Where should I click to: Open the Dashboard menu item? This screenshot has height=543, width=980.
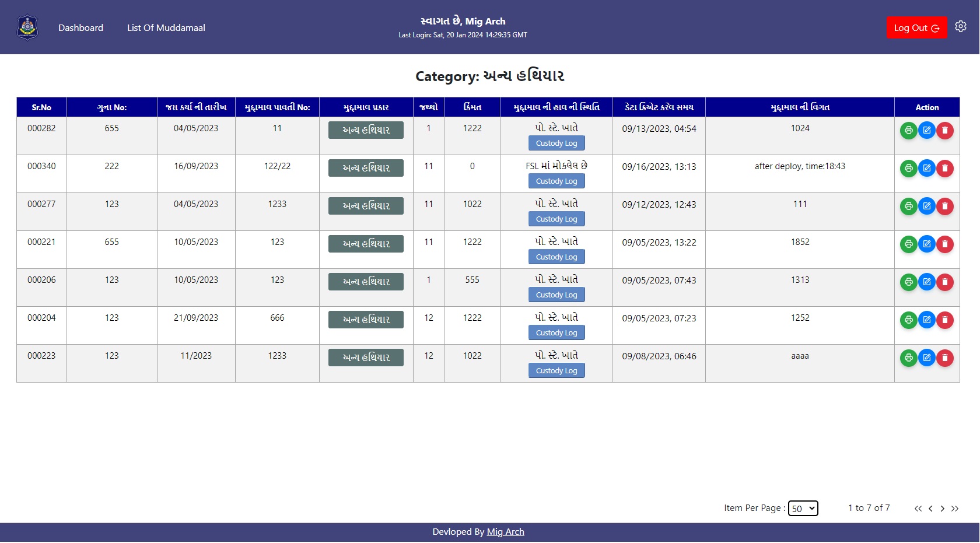point(80,28)
